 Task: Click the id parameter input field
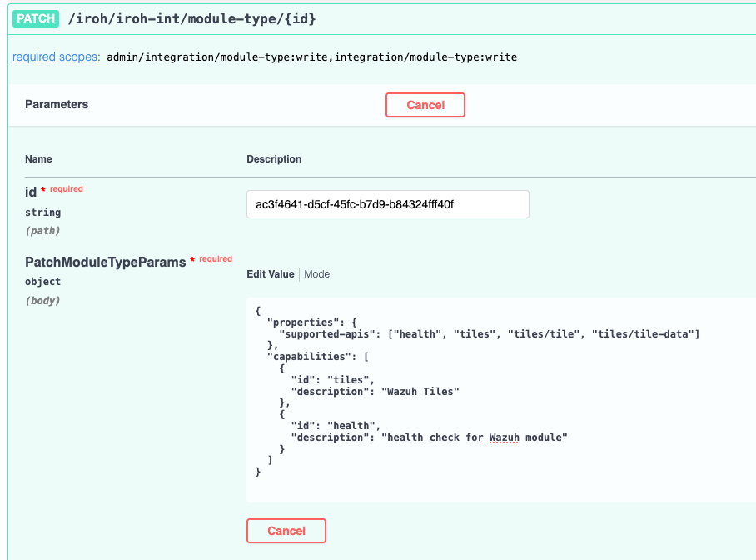[387, 204]
